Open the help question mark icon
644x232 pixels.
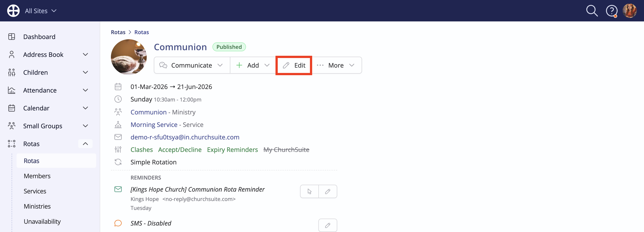pos(612,11)
